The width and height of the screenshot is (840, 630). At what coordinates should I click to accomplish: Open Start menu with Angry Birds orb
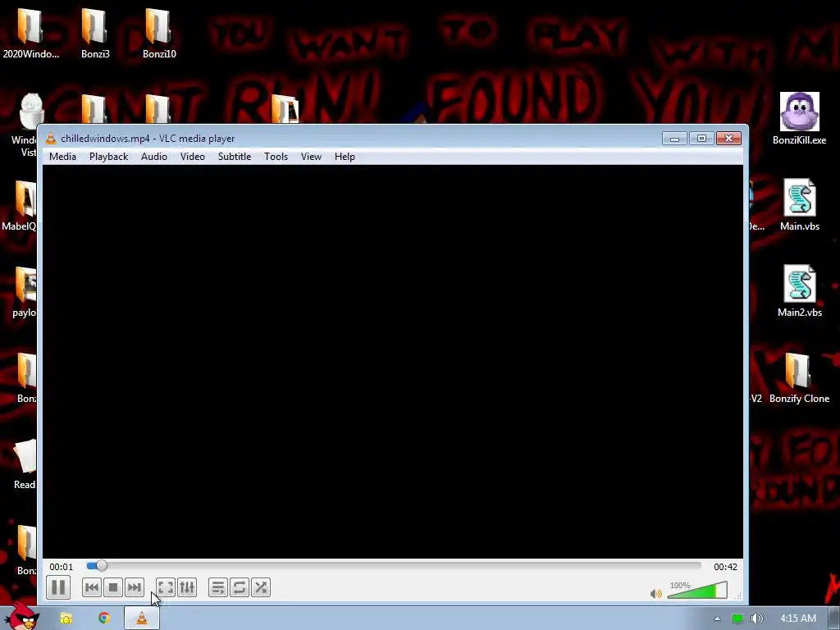(x=21, y=616)
